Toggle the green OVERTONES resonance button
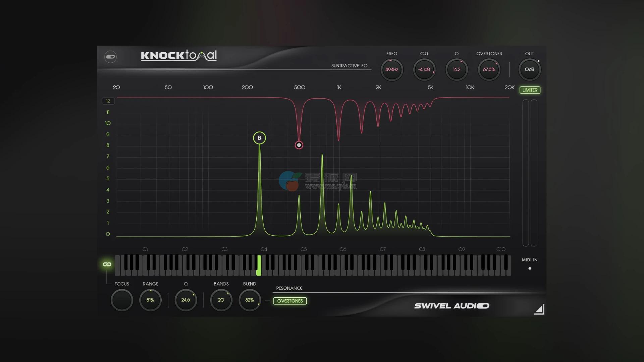The width and height of the screenshot is (644, 362). (x=290, y=301)
